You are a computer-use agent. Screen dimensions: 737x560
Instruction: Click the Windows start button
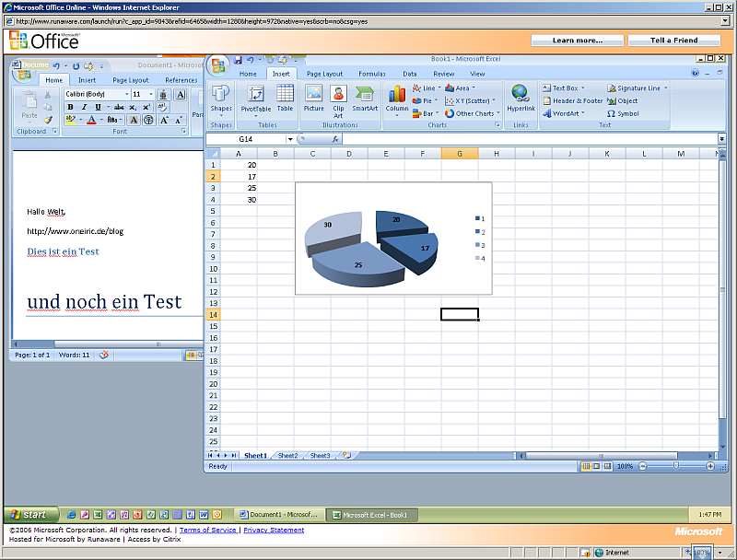31,515
